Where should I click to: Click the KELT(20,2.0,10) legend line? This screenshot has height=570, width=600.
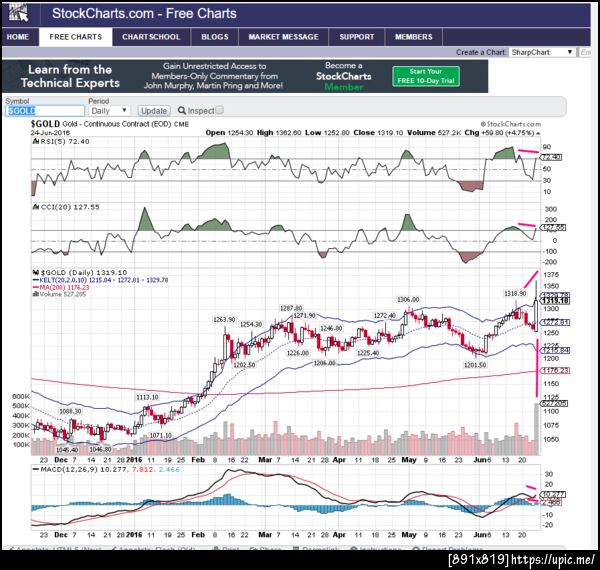(x=101, y=280)
